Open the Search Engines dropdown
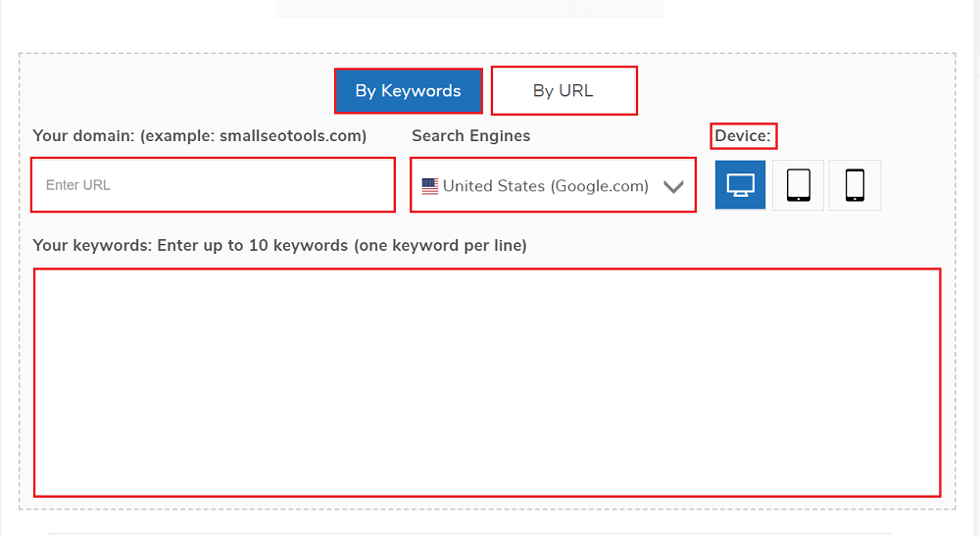Image resolution: width=980 pixels, height=537 pixels. pyautogui.click(x=553, y=185)
